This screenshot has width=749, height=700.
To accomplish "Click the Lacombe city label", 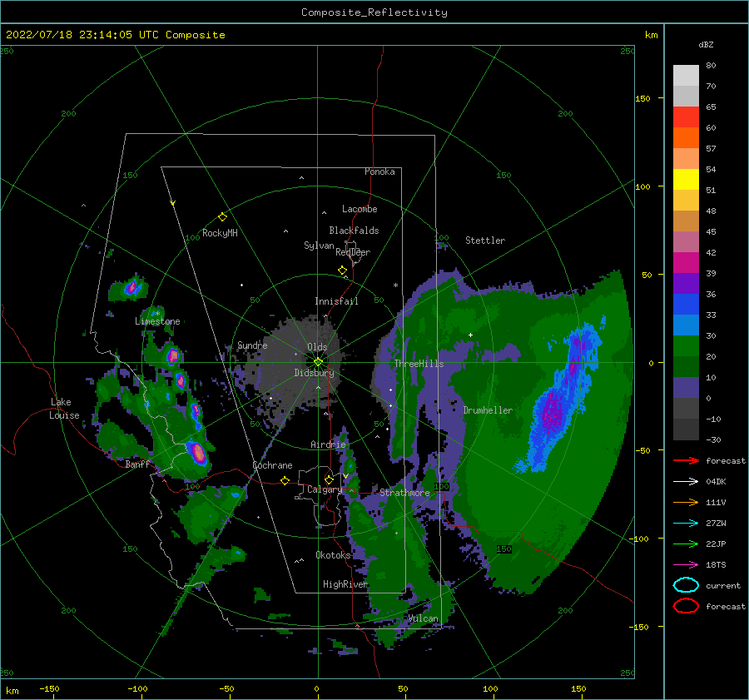I will tap(360, 209).
